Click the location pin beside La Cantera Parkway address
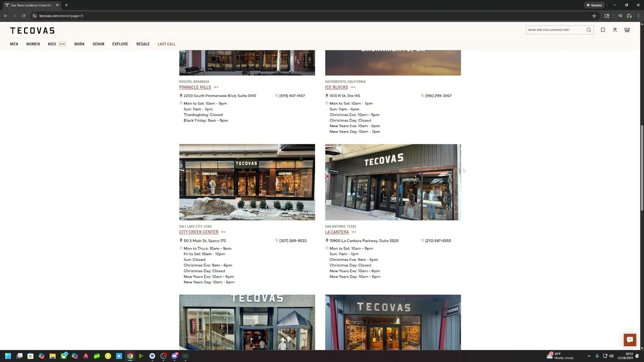 click(327, 240)
